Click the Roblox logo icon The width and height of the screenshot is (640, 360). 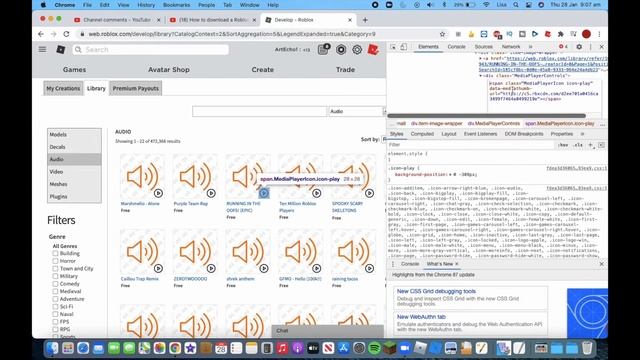click(60, 49)
